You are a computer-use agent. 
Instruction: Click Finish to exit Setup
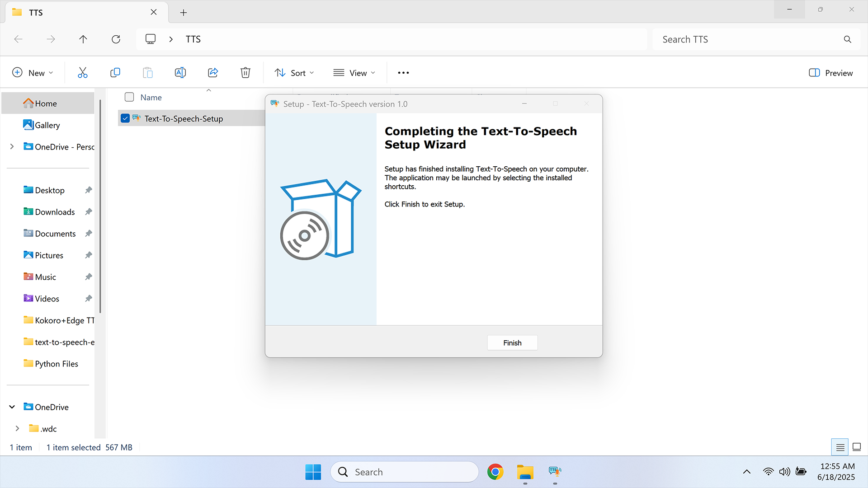512,343
